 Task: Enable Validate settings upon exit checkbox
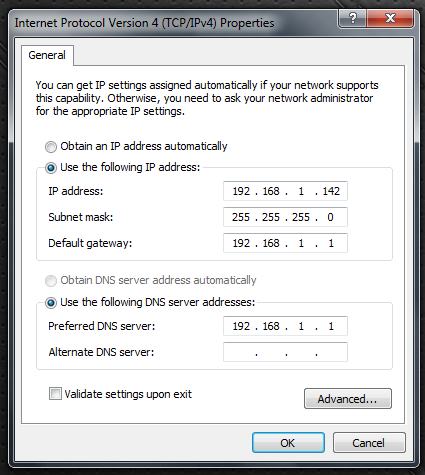point(55,394)
